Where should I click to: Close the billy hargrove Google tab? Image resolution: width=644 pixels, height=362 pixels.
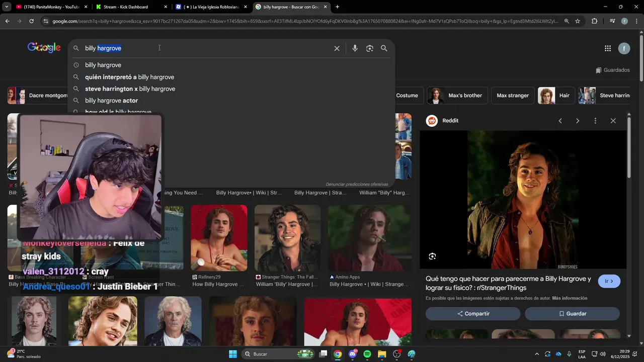pos(326,7)
